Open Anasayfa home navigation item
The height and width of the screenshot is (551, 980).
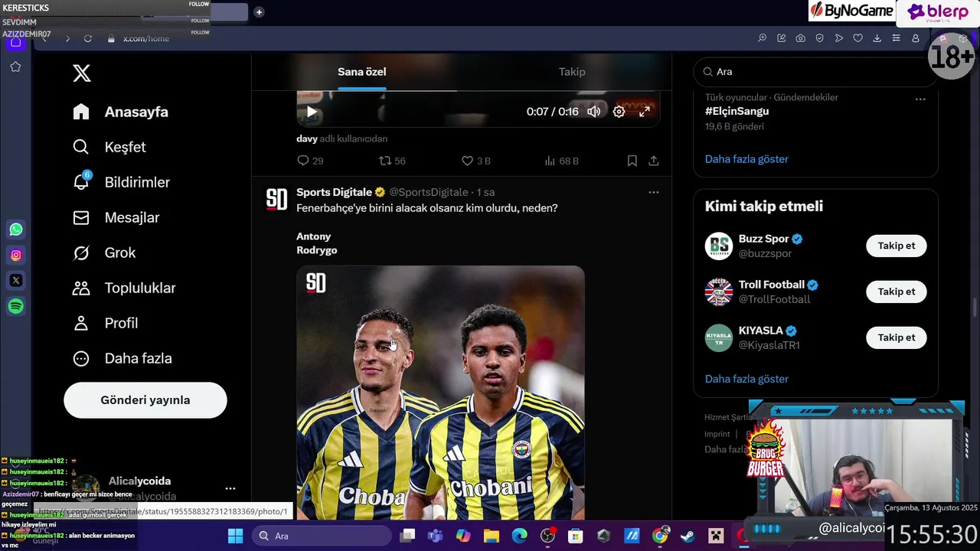pyautogui.click(x=120, y=112)
